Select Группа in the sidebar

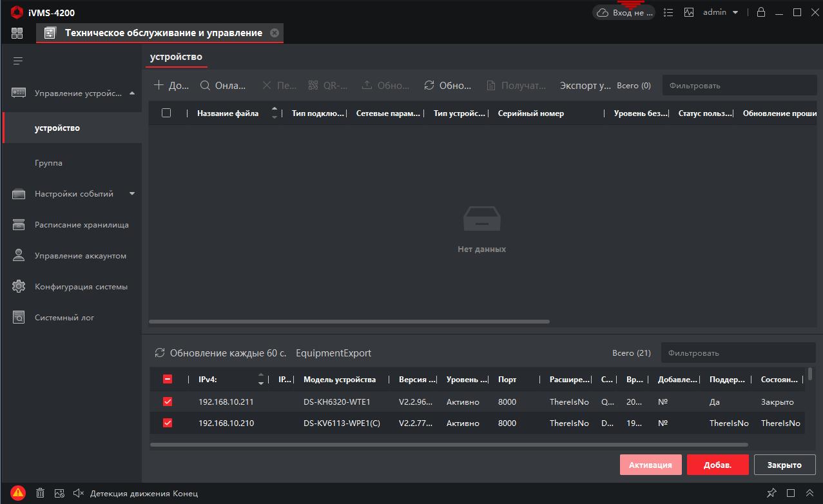(x=49, y=163)
